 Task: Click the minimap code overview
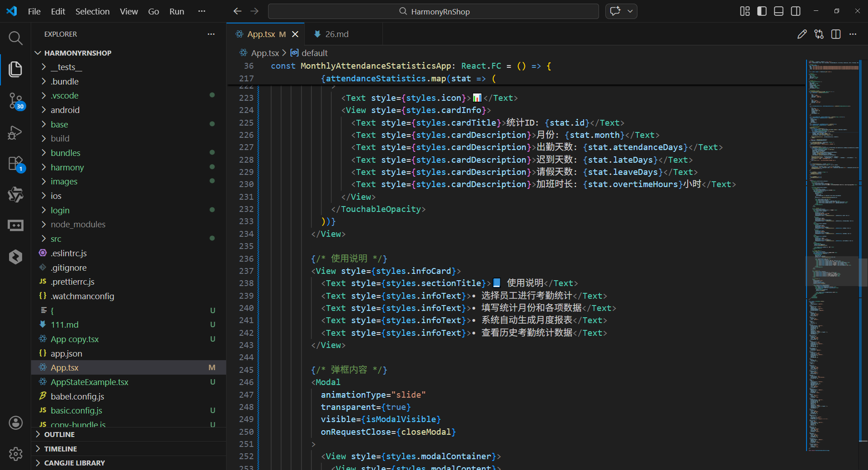(833, 255)
